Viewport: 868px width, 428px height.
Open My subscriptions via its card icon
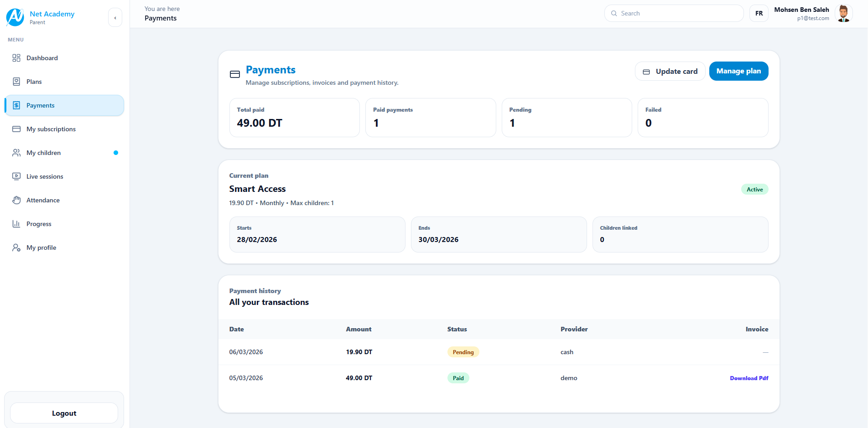point(17,129)
